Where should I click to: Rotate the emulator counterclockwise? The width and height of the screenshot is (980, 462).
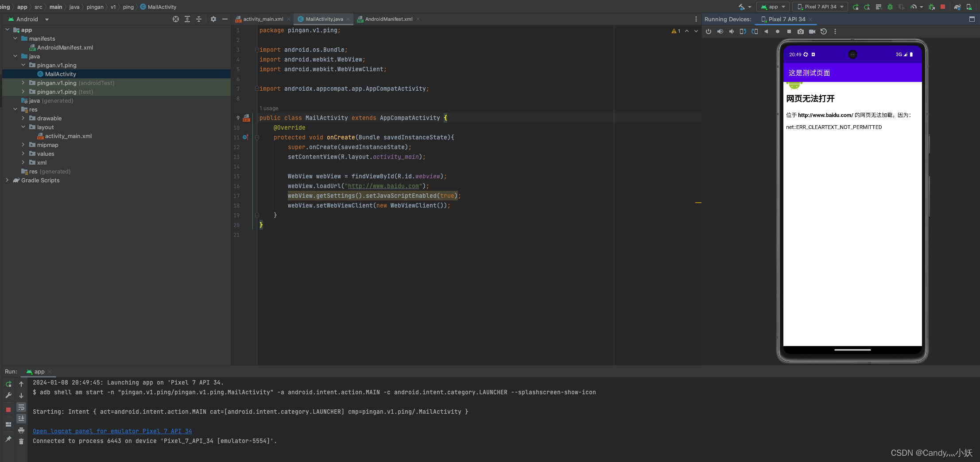point(744,31)
